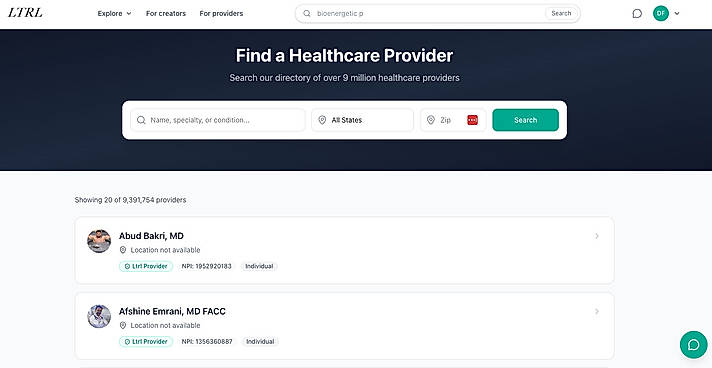Image resolution: width=712 pixels, height=368 pixels.
Task: Click magnifier icon in provider search field
Action: click(x=141, y=120)
